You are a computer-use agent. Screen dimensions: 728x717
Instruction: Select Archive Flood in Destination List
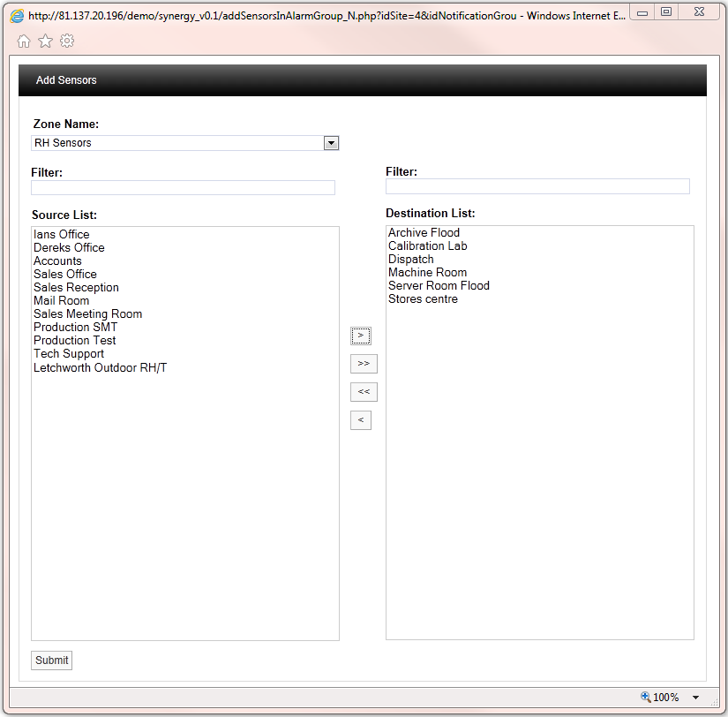[x=424, y=233]
